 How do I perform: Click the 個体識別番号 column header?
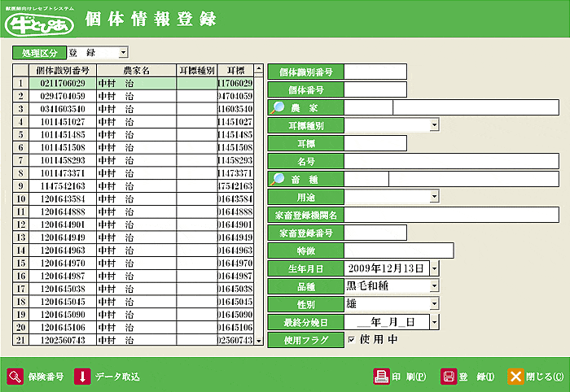[62, 71]
